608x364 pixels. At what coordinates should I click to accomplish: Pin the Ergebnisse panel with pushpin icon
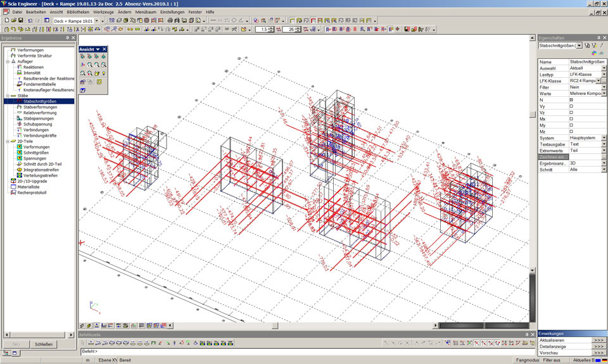click(66, 38)
